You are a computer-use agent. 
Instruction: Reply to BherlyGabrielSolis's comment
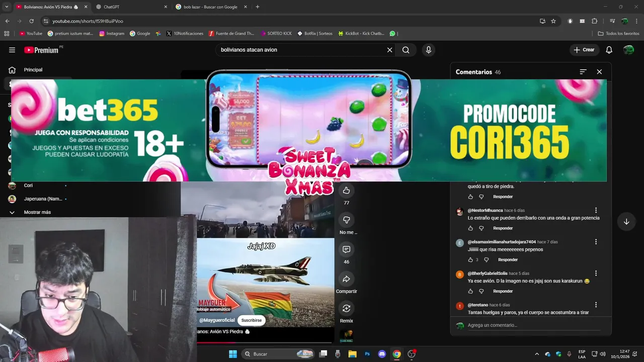[503, 291]
